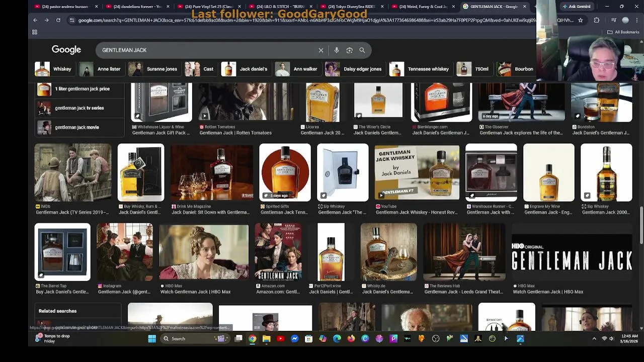Image resolution: width=644 pixels, height=362 pixels.
Task: Open the Wi-Fi network tray icon
Action: click(604, 339)
